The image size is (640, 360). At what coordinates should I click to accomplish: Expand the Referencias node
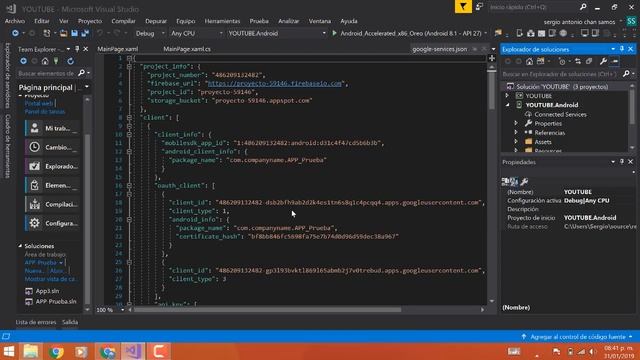point(516,133)
